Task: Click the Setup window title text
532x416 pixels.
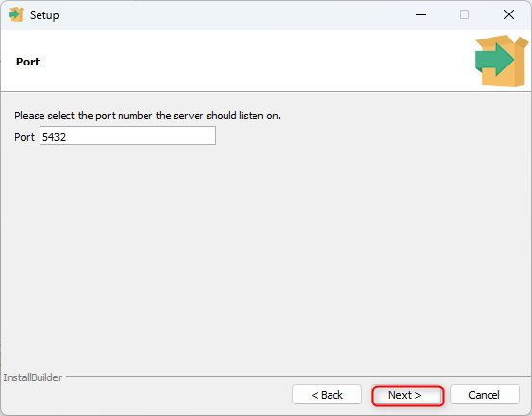Action: (x=44, y=15)
